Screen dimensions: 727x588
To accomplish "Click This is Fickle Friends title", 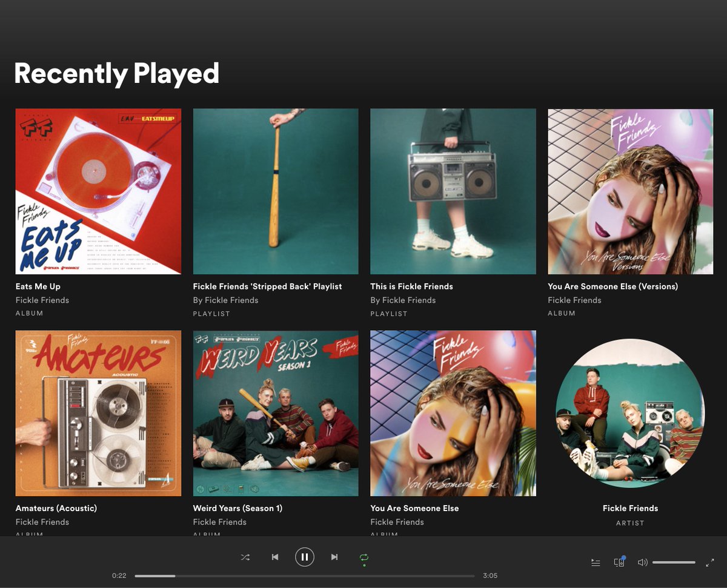I will (x=412, y=286).
